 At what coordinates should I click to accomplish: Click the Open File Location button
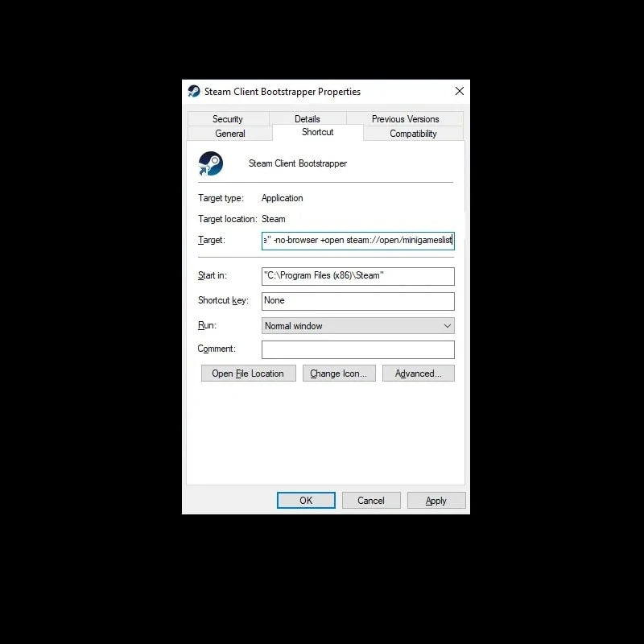(248, 374)
